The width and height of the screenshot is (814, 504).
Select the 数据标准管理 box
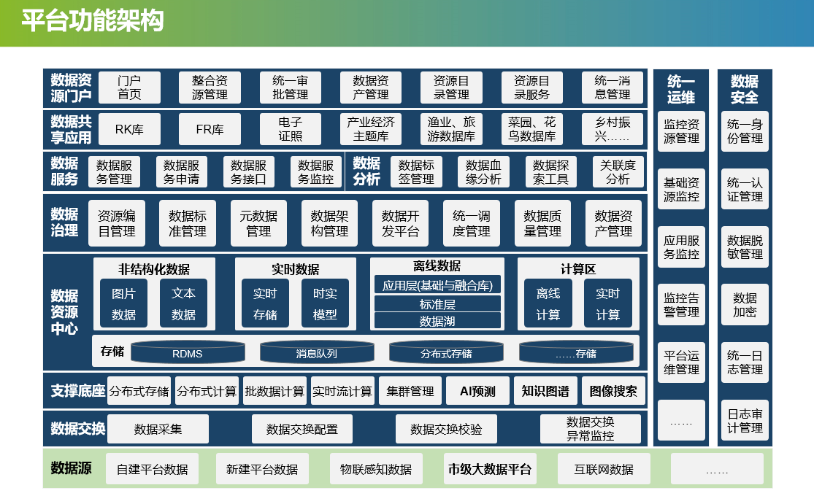188,223
